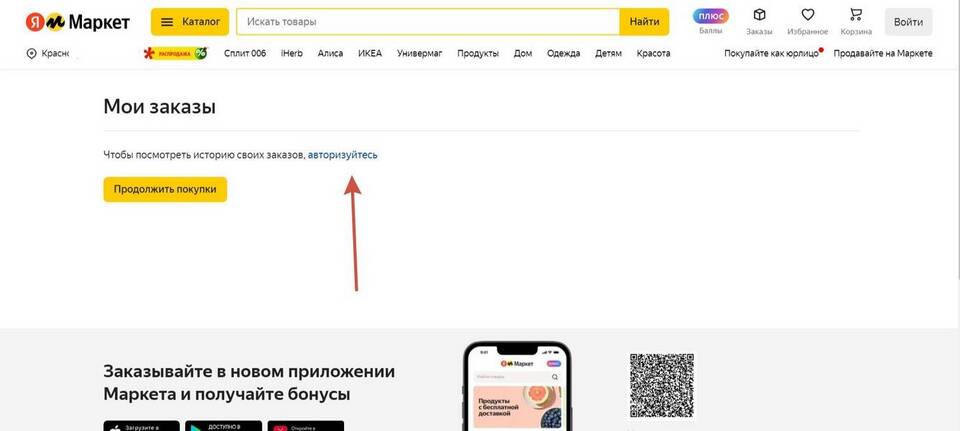Image resolution: width=960 pixels, height=431 pixels.
Task: Open the авторизуйтесь link
Action: (343, 155)
